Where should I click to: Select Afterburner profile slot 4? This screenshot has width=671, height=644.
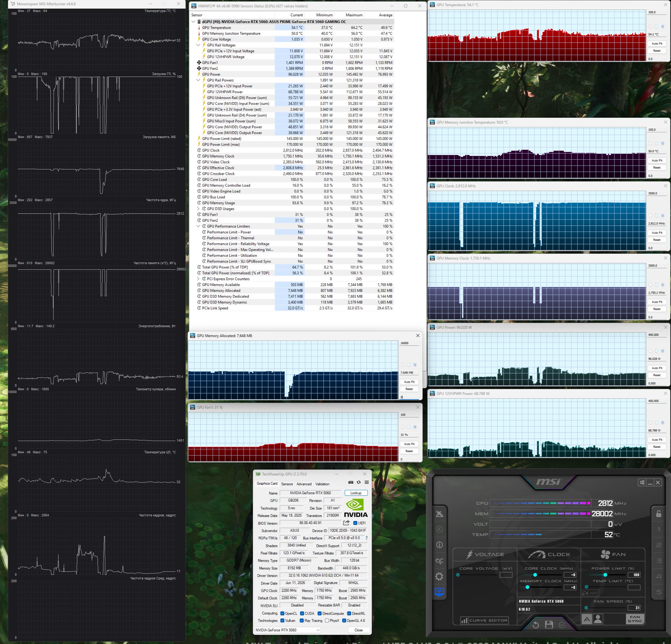659,576
